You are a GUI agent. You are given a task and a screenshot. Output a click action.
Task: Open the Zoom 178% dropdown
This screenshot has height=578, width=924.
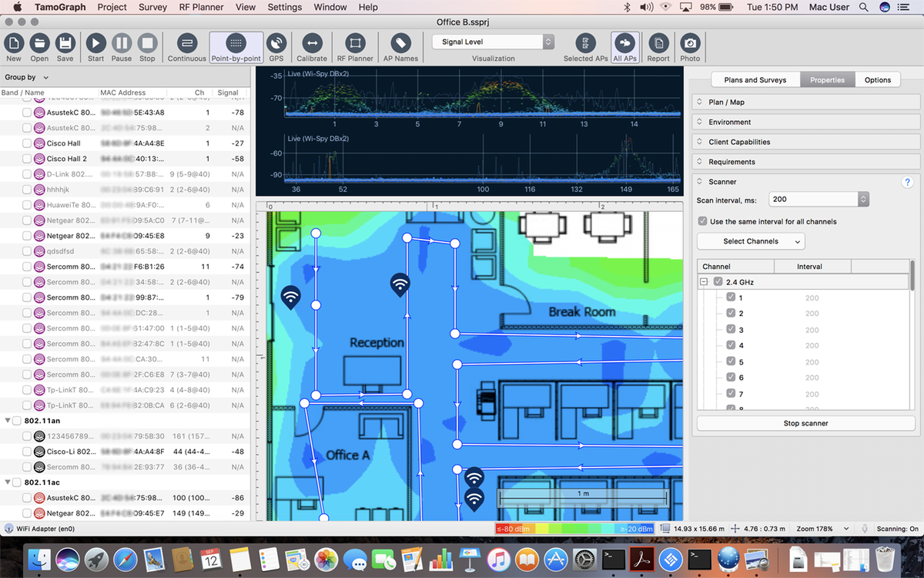pos(823,529)
